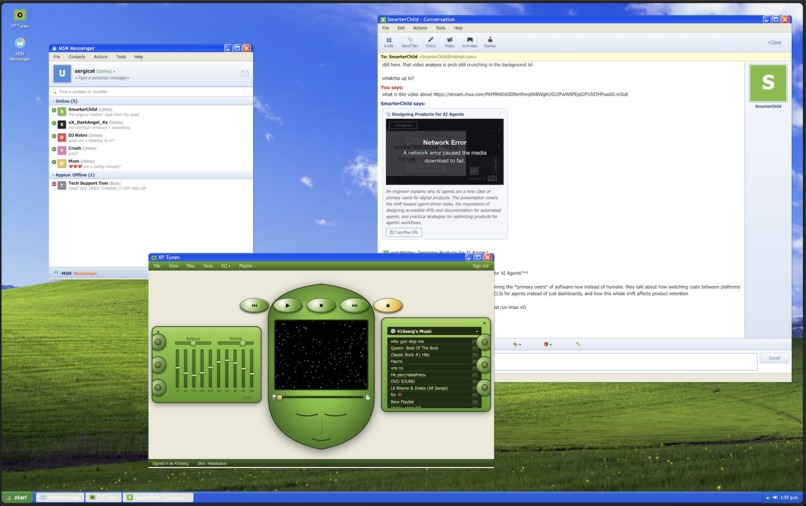Click the top round knob on playlist panel

pos(484,342)
